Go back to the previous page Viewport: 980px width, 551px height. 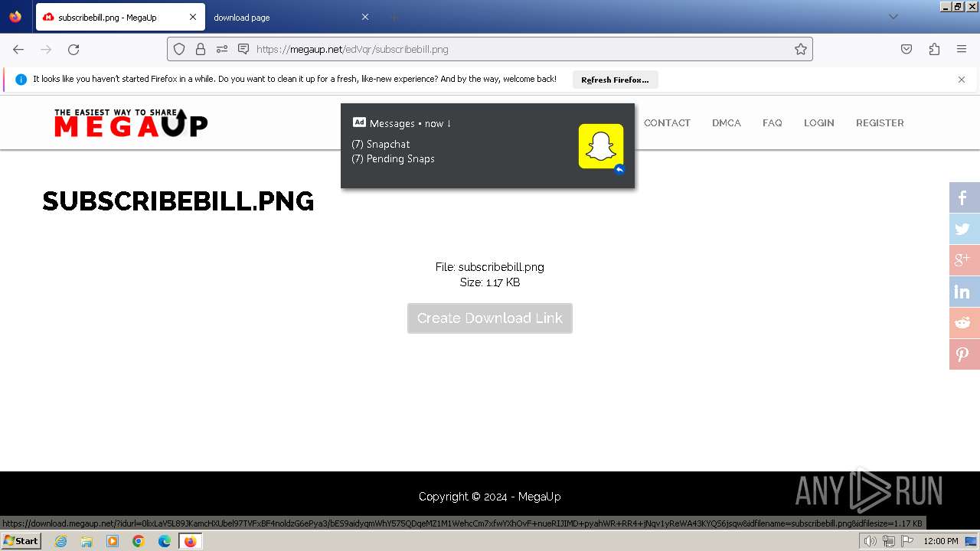18,49
